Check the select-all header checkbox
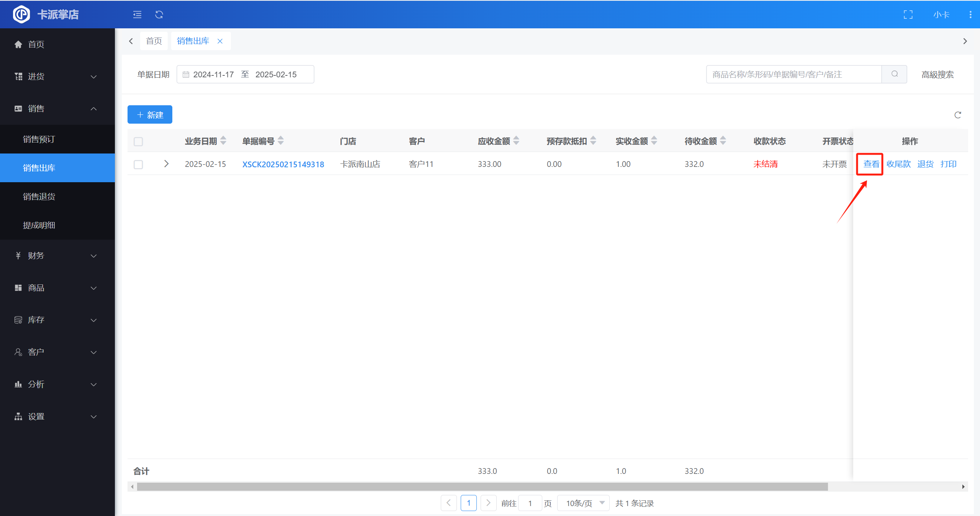The height and width of the screenshot is (516, 980). coord(138,141)
